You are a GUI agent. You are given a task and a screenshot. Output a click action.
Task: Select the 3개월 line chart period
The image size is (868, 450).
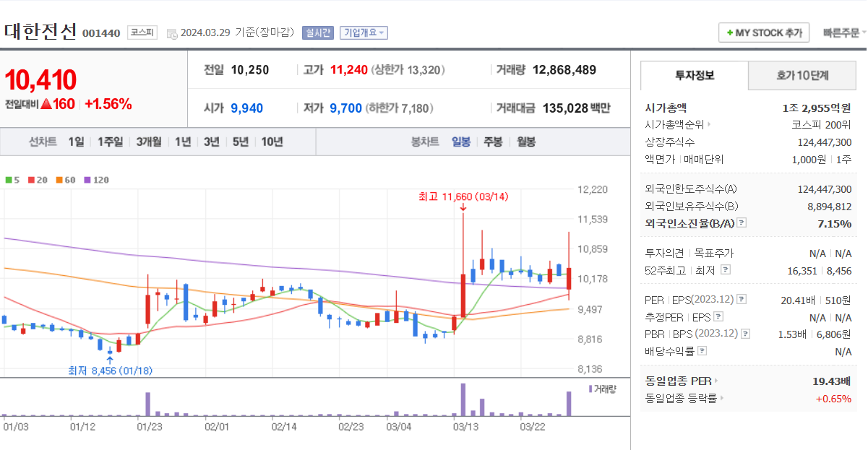pyautogui.click(x=149, y=142)
